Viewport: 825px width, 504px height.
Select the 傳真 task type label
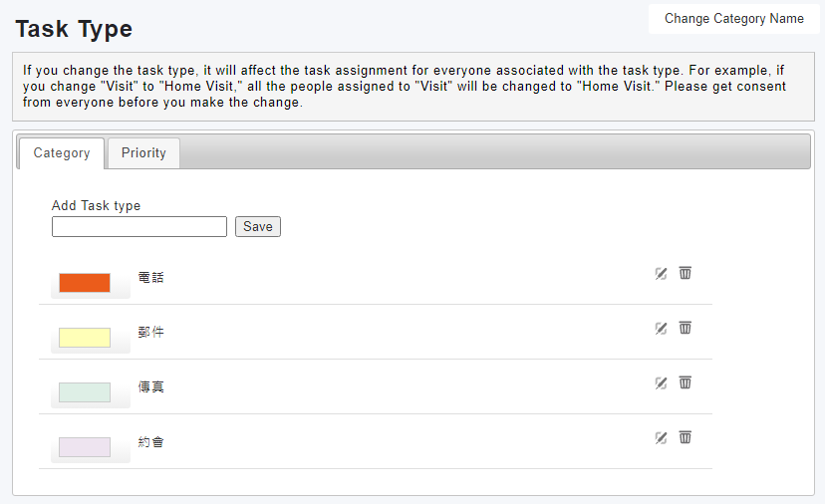(151, 387)
